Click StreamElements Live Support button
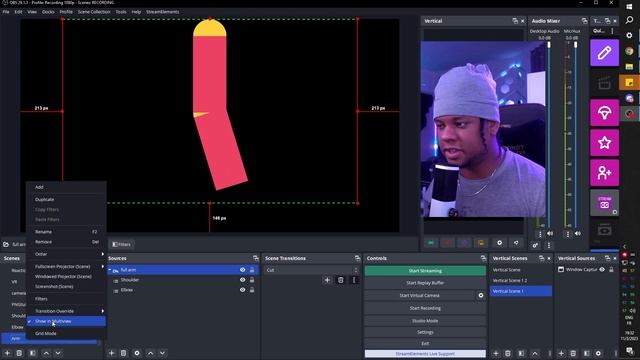 click(425, 354)
